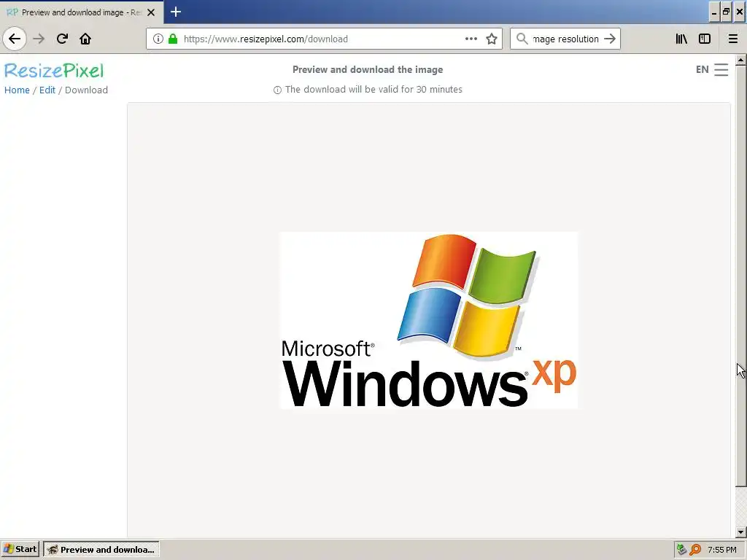Image resolution: width=747 pixels, height=560 pixels.
Task: Click the taskbar clock showing 7:55 PM
Action: (x=722, y=550)
